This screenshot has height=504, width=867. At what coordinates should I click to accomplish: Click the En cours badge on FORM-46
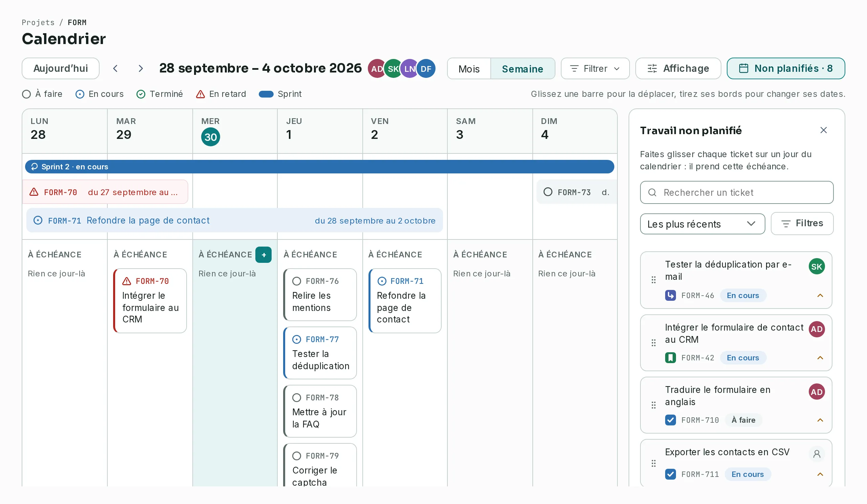tap(743, 295)
